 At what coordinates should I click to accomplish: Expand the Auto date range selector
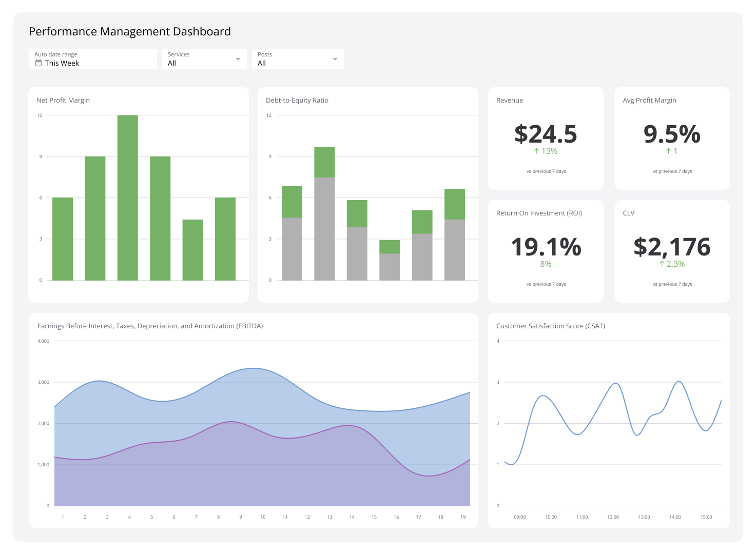(x=92, y=58)
